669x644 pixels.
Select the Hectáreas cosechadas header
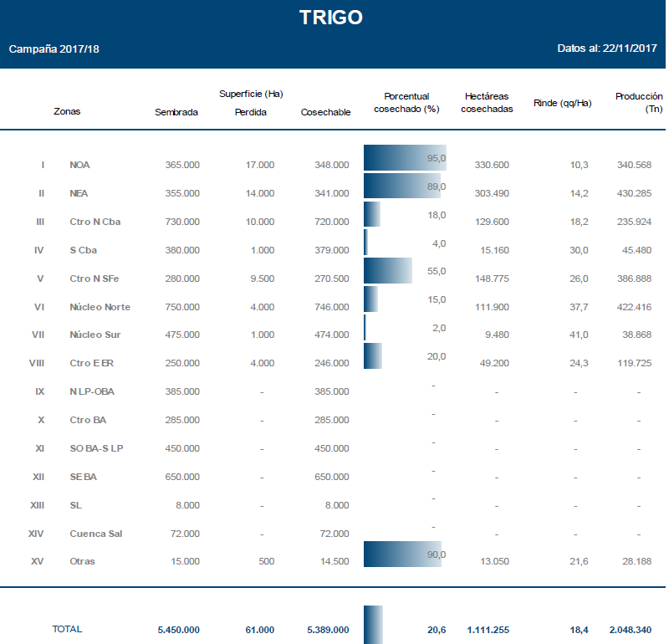[x=487, y=103]
